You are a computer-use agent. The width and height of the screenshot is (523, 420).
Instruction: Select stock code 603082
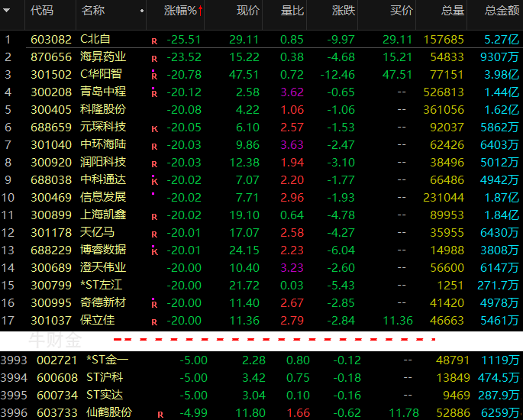(51, 40)
